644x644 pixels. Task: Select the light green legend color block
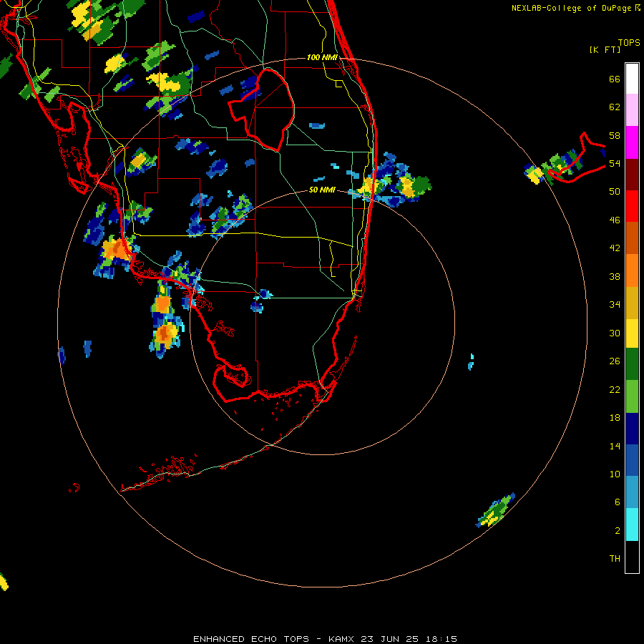[x=632, y=396]
